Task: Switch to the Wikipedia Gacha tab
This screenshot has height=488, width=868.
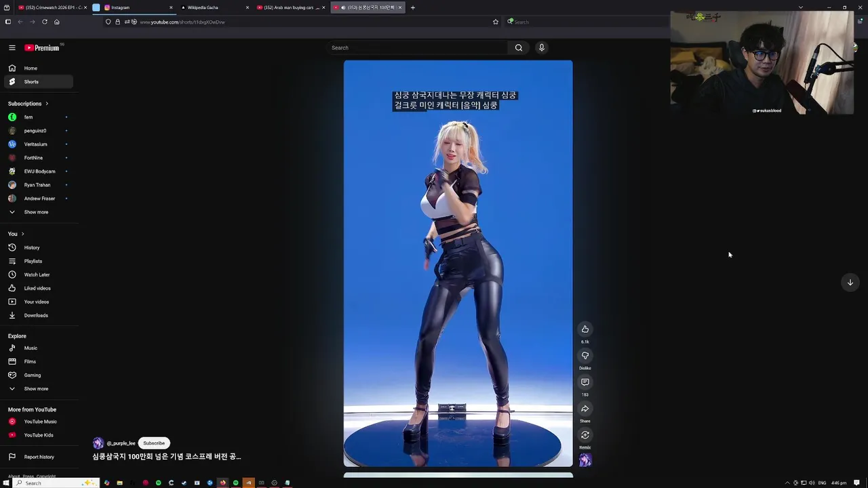Action: pyautogui.click(x=214, y=7)
